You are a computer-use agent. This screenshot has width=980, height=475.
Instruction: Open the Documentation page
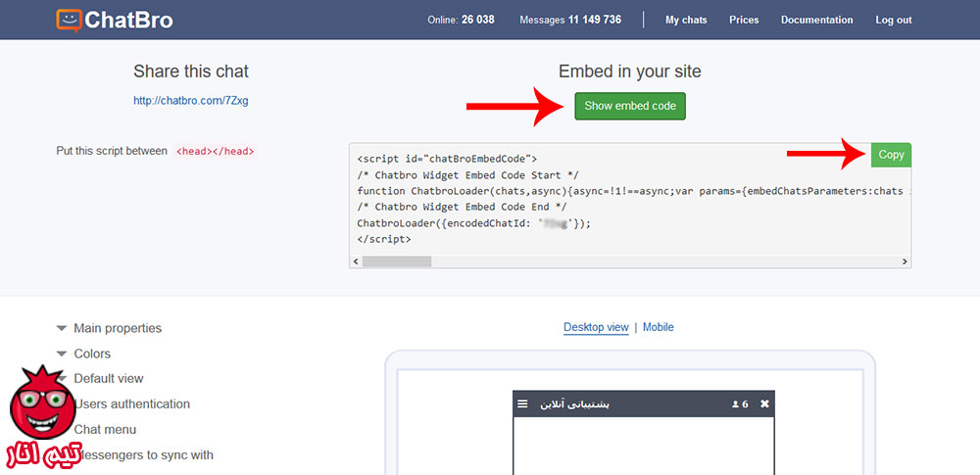(x=816, y=20)
